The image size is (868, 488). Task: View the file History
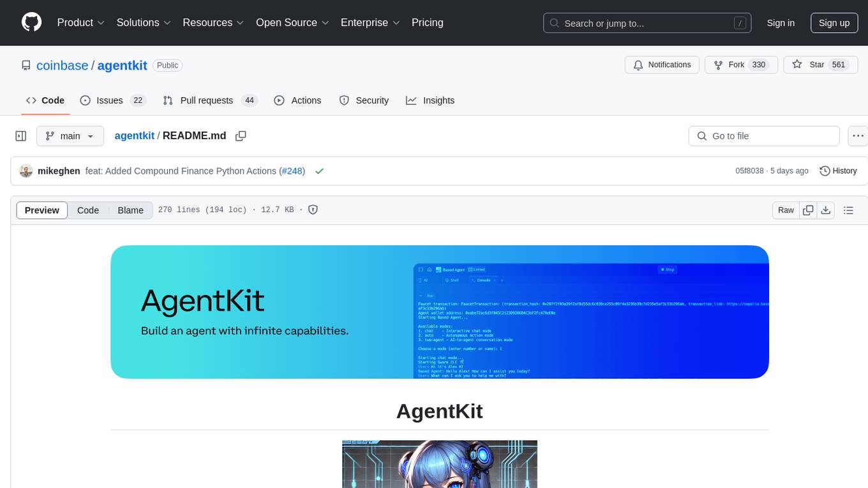[838, 171]
